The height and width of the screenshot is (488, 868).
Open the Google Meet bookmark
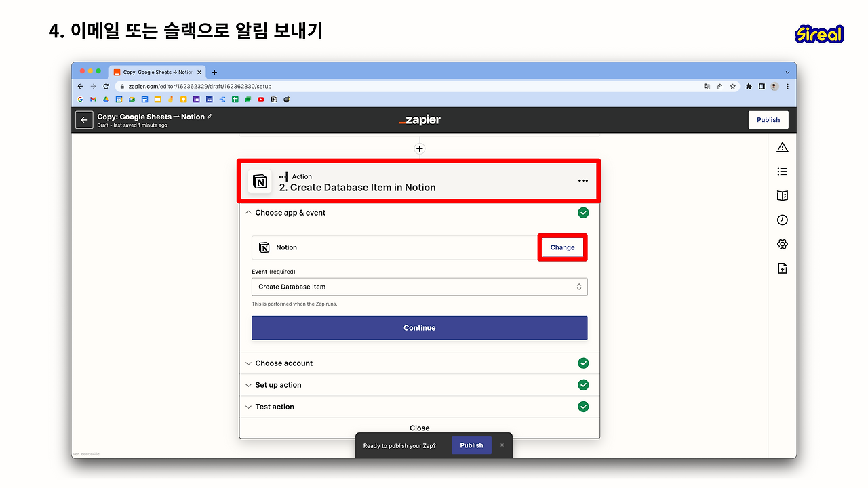132,100
